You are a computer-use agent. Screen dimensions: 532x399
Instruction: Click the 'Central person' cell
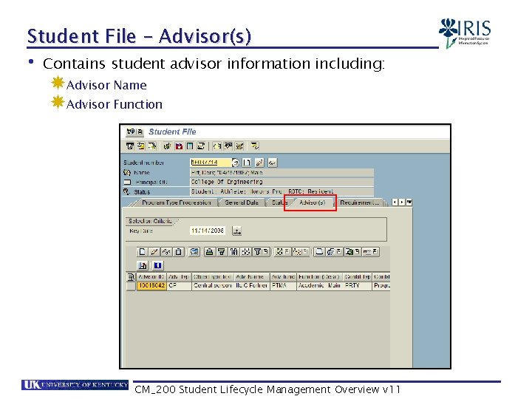click(x=212, y=286)
